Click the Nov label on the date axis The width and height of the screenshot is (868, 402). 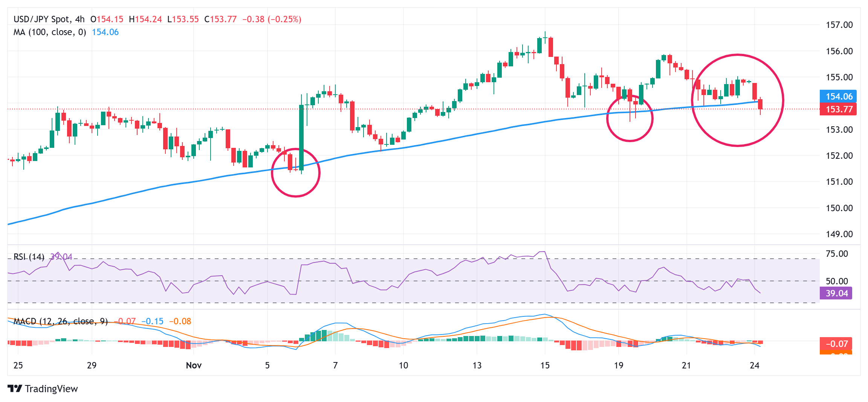[194, 365]
